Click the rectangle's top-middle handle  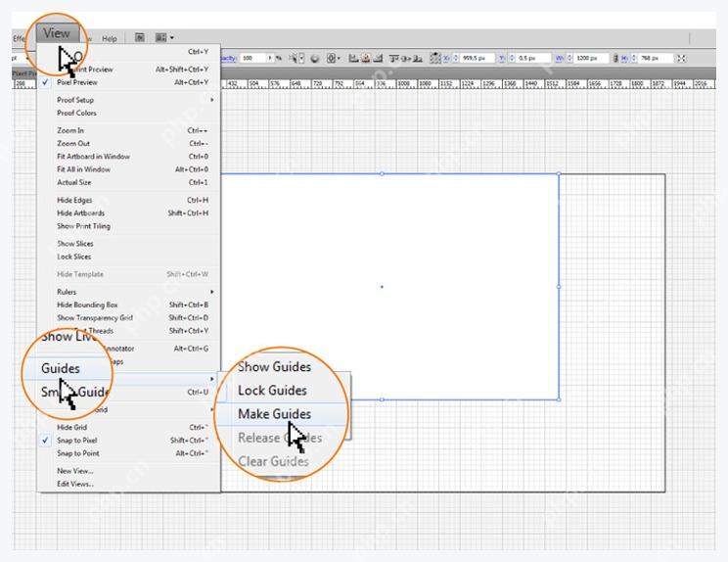click(383, 173)
